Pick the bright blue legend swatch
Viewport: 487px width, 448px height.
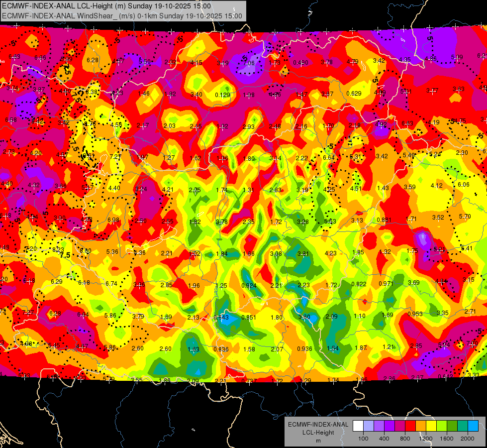point(473,426)
